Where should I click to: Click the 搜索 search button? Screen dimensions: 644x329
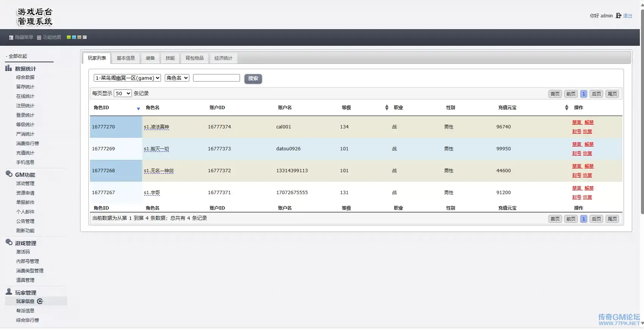pos(253,79)
